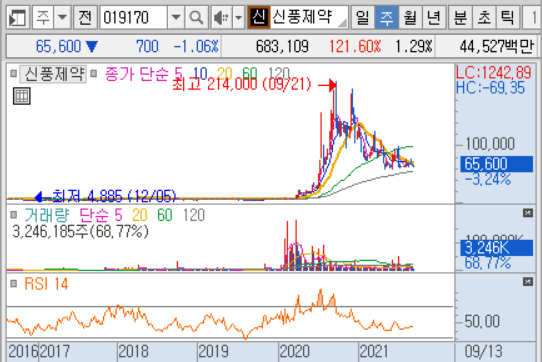Switch to the 월 monthly chart tab
542x362 pixels.
click(410, 17)
